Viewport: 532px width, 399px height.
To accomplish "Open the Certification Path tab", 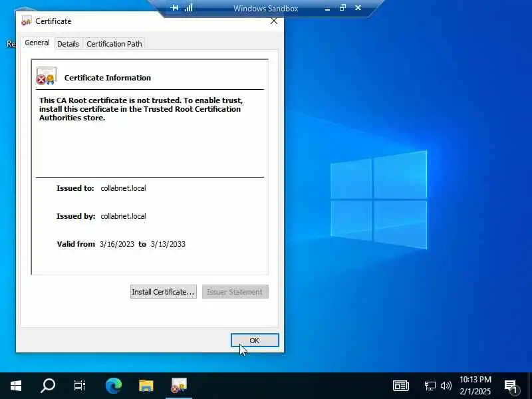I will pyautogui.click(x=114, y=44).
